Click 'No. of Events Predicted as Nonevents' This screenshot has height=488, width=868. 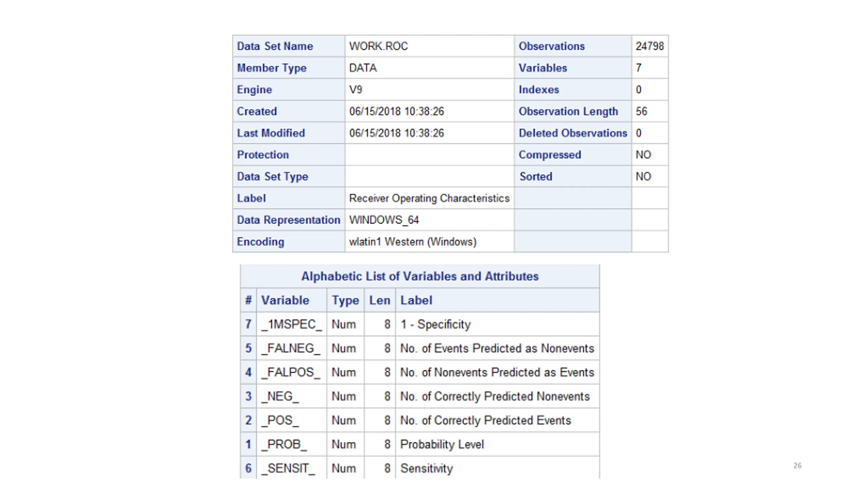tap(497, 348)
